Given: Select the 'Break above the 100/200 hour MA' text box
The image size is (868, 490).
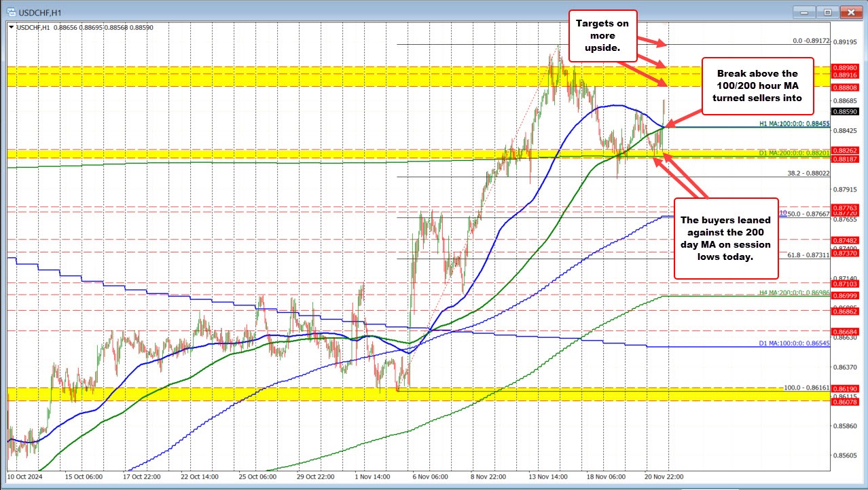Looking at the screenshot, I should point(756,86).
